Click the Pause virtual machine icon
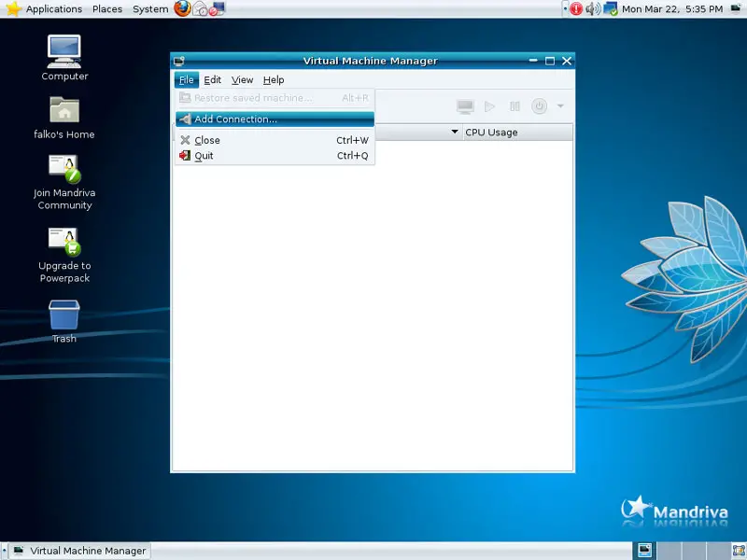Viewport: 747px width, 560px height. [514, 106]
